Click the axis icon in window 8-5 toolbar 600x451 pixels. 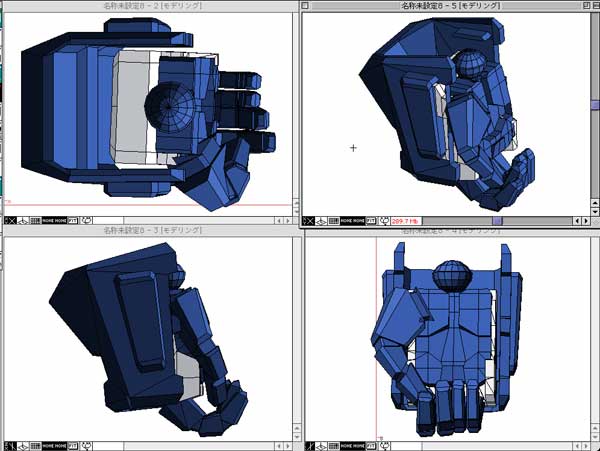pyautogui.click(x=308, y=221)
